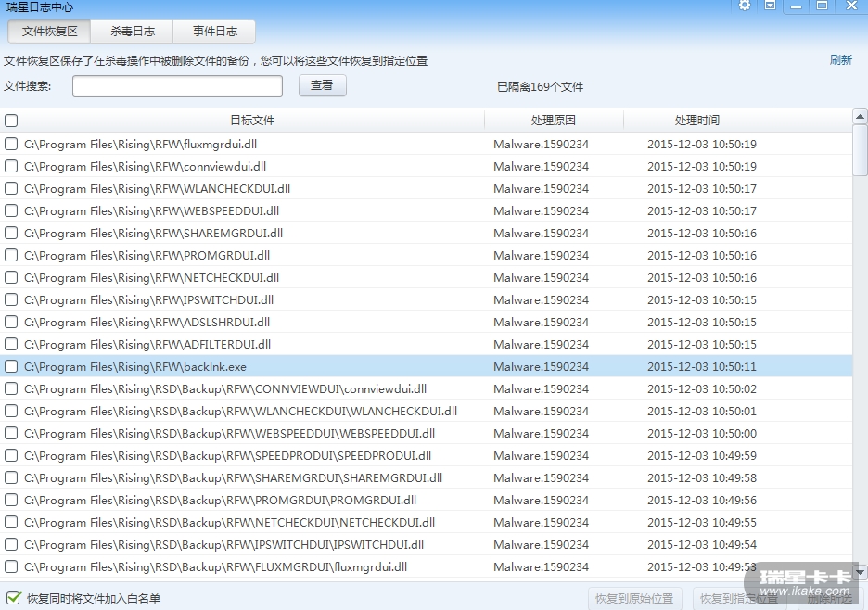The height and width of the screenshot is (610, 868).
Task: Sort by 处理原因 column header
Action: coord(553,121)
